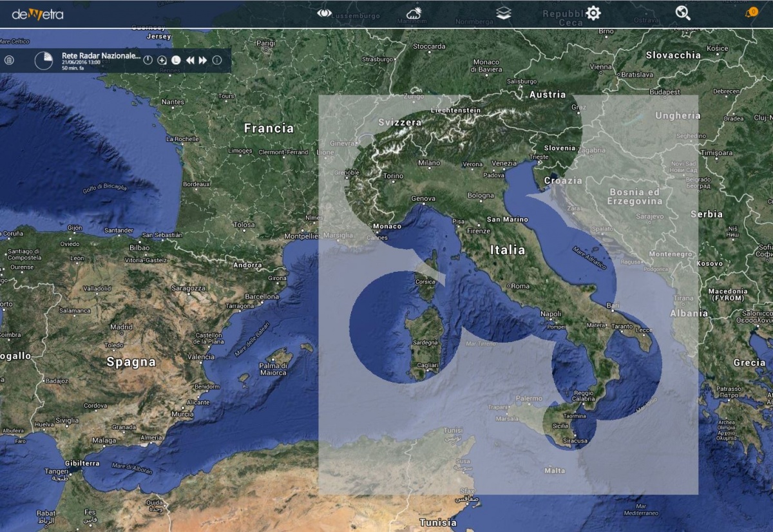Click the 50 min. fa time label

[x=73, y=68]
